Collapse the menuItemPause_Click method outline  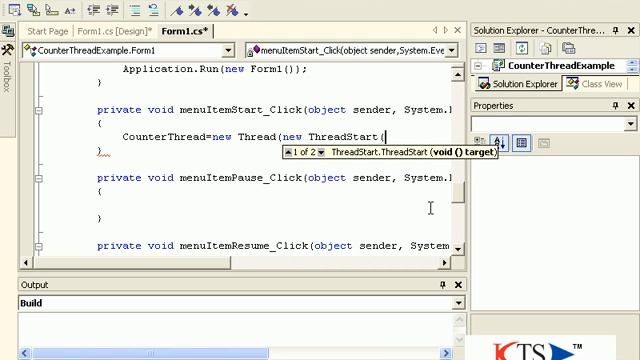tap(39, 178)
